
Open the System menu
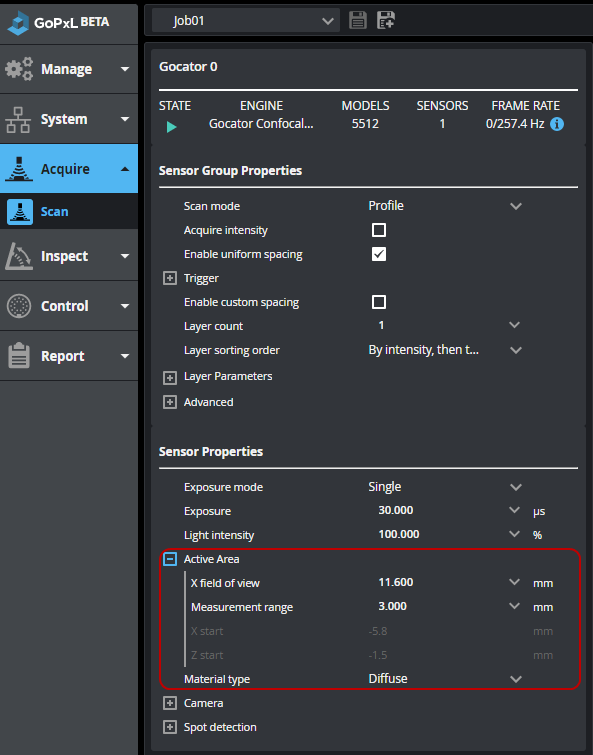(x=69, y=119)
